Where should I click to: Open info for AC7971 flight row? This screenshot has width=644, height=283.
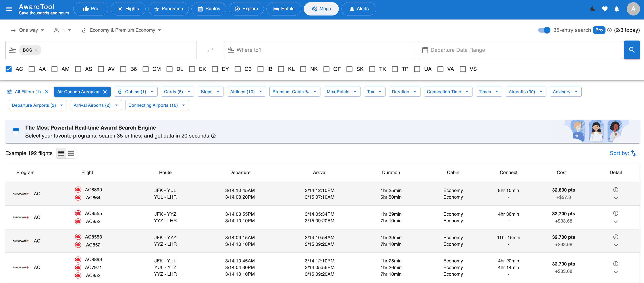click(x=616, y=264)
